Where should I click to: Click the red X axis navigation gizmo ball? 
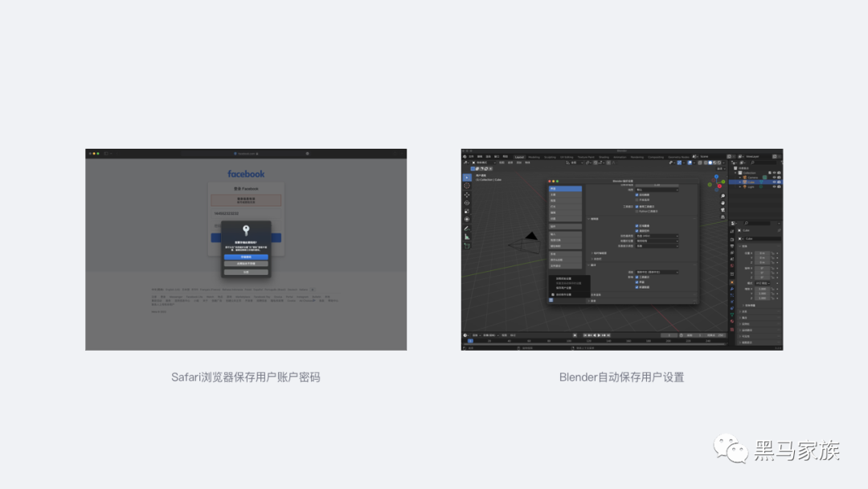pyautogui.click(x=719, y=186)
